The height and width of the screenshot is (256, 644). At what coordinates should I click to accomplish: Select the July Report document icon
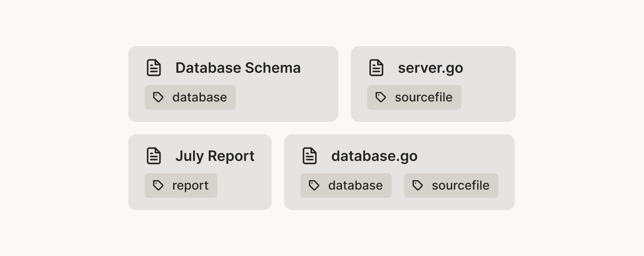[x=154, y=156]
